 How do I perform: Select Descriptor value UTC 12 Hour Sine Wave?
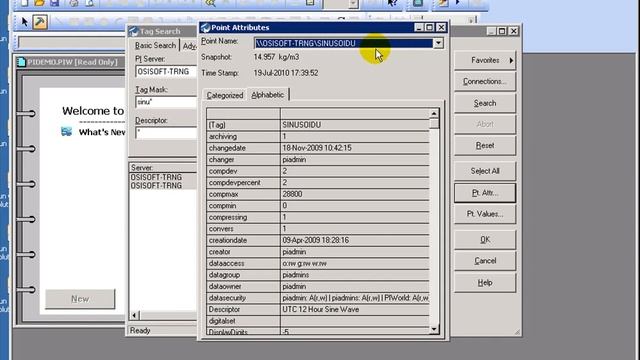355,309
